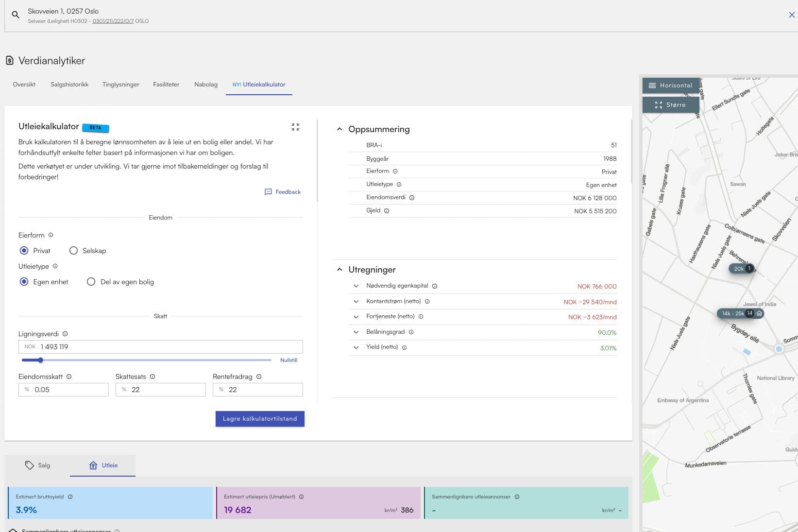Expand the Kontantstrøm (netto) row
Image resolution: width=798 pixels, height=532 pixels.
click(356, 302)
